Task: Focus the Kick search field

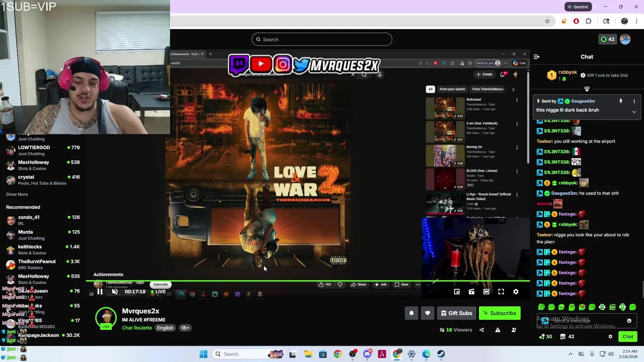Action: (x=322, y=39)
